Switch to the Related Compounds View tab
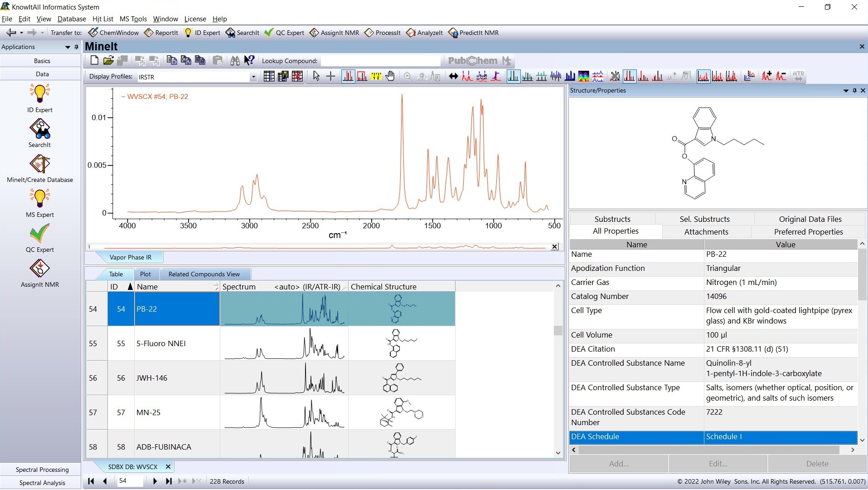 point(204,274)
